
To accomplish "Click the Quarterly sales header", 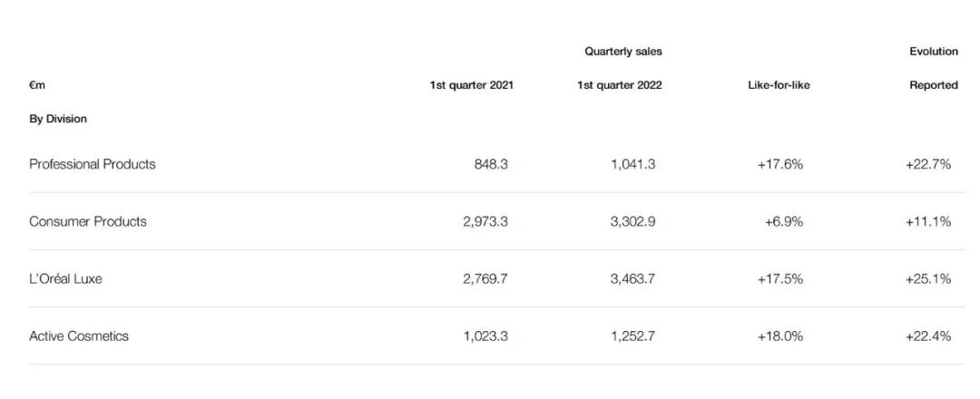I will tap(623, 52).
